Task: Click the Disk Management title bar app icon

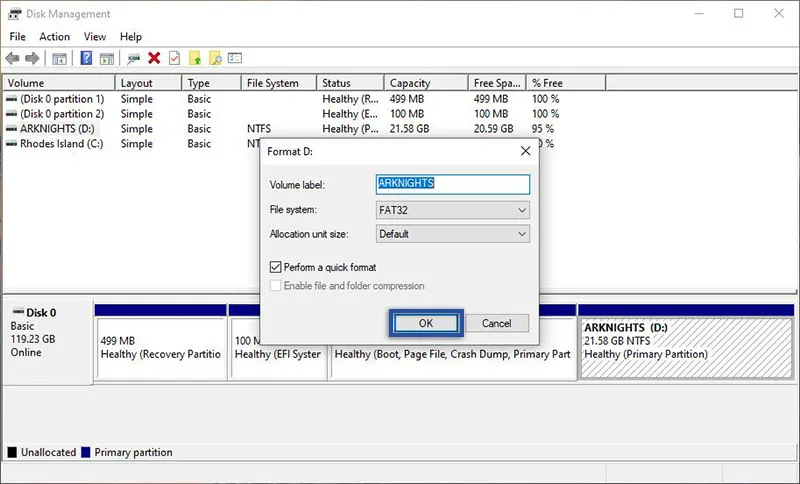Action: coord(14,14)
